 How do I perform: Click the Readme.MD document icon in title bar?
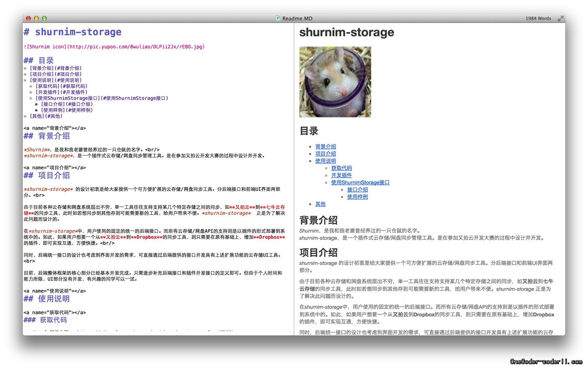click(x=278, y=18)
